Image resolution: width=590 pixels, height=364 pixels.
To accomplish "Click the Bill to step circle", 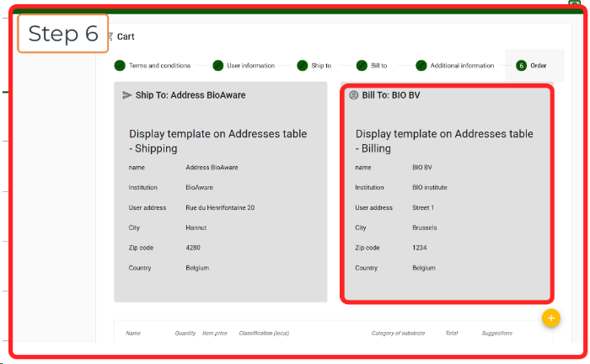I will pos(362,66).
